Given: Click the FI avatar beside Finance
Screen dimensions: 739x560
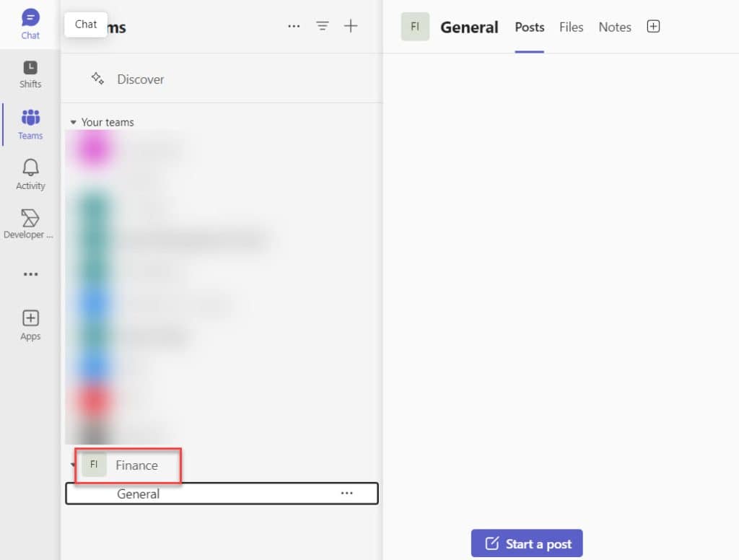Looking at the screenshot, I should pos(94,464).
